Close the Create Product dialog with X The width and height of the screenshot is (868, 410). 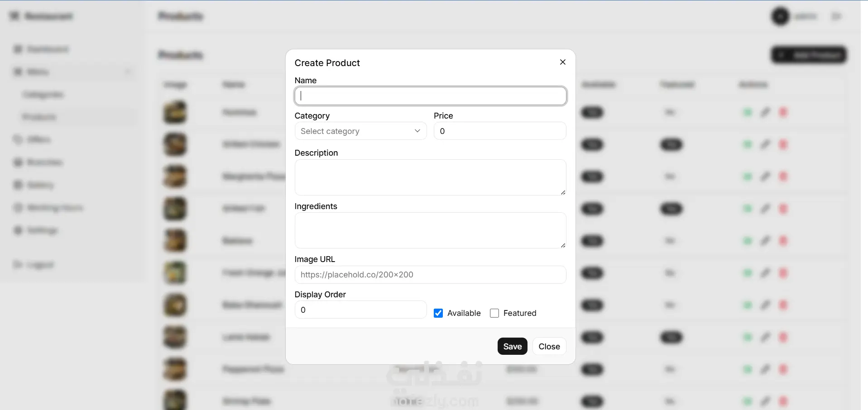(x=563, y=62)
